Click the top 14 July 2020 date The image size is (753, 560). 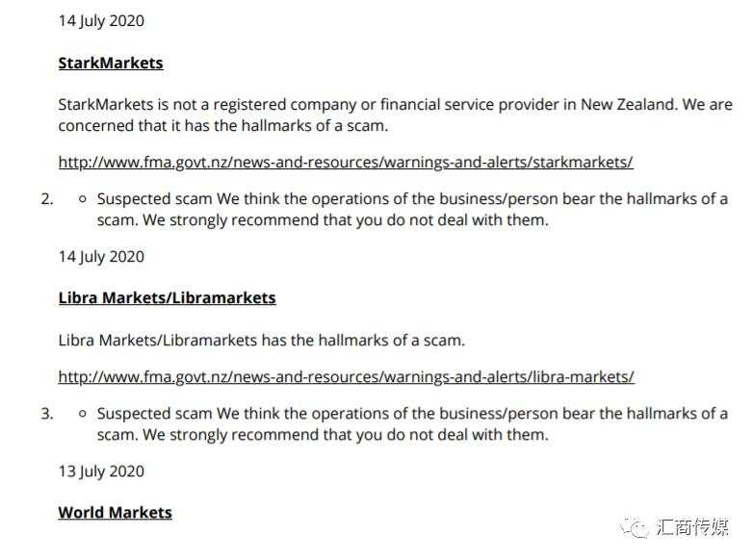tap(101, 21)
